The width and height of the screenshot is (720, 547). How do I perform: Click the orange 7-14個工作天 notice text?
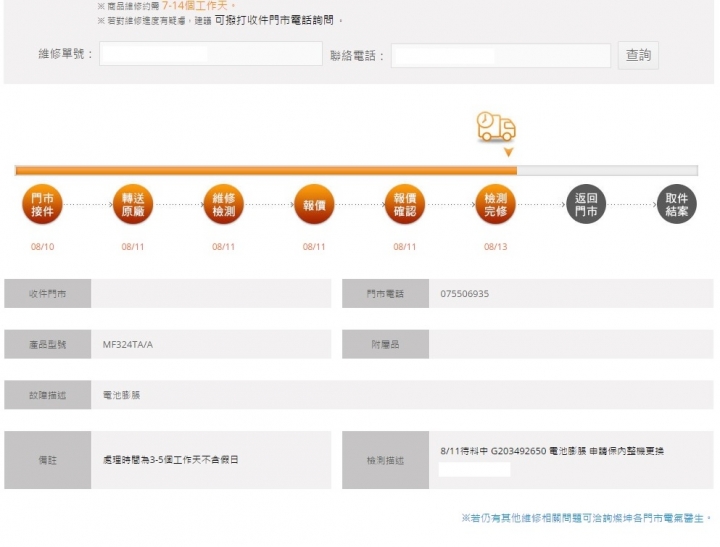click(x=198, y=6)
